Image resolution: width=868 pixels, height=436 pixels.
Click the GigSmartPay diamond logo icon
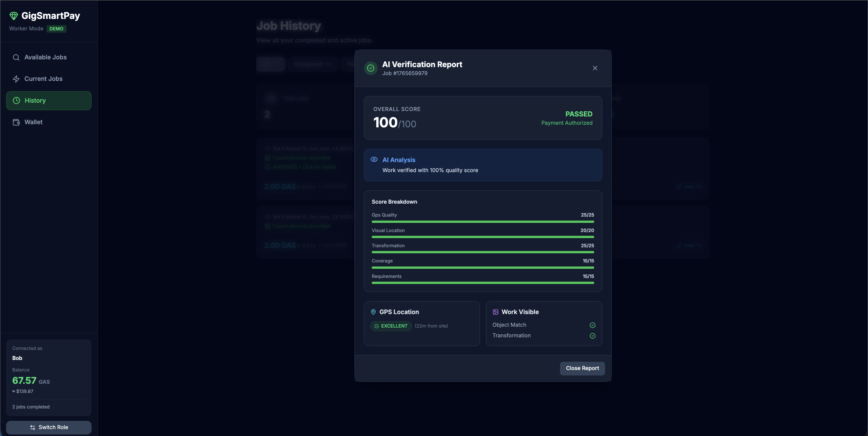[13, 16]
